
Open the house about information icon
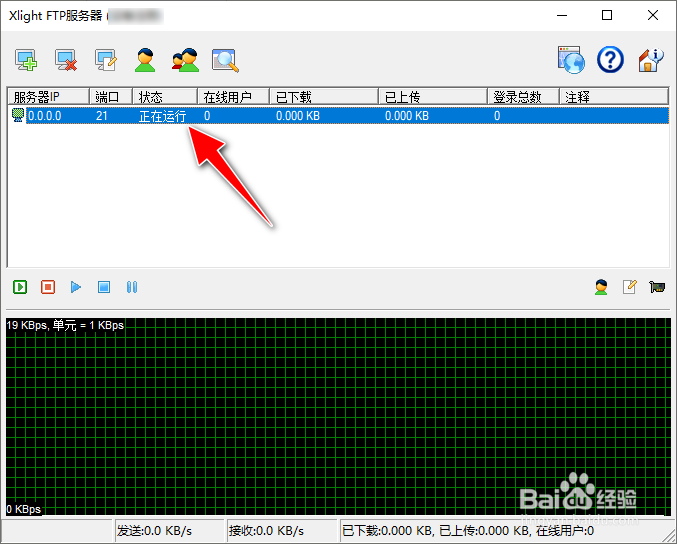(650, 60)
